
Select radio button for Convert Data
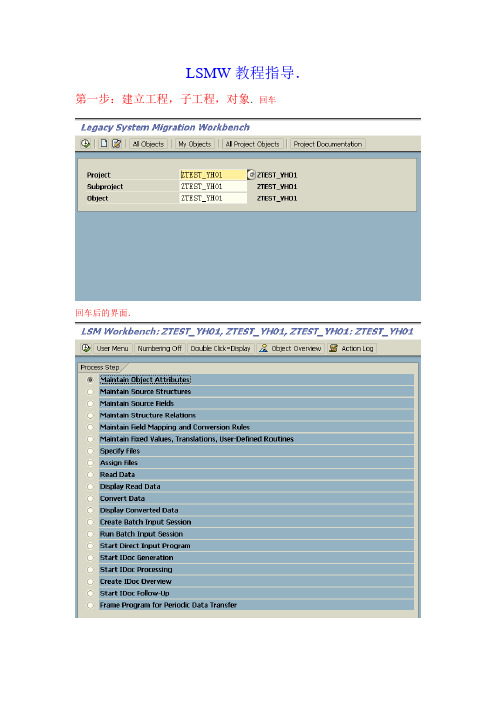[90, 498]
